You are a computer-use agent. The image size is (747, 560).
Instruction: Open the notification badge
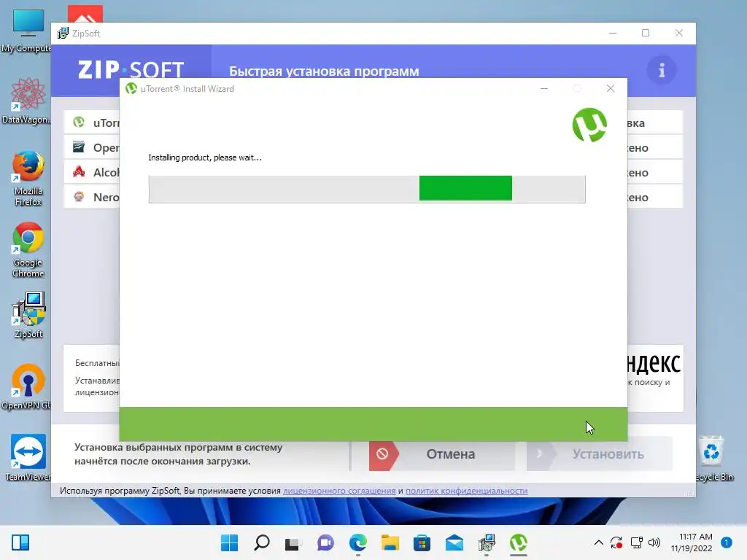coord(727,542)
